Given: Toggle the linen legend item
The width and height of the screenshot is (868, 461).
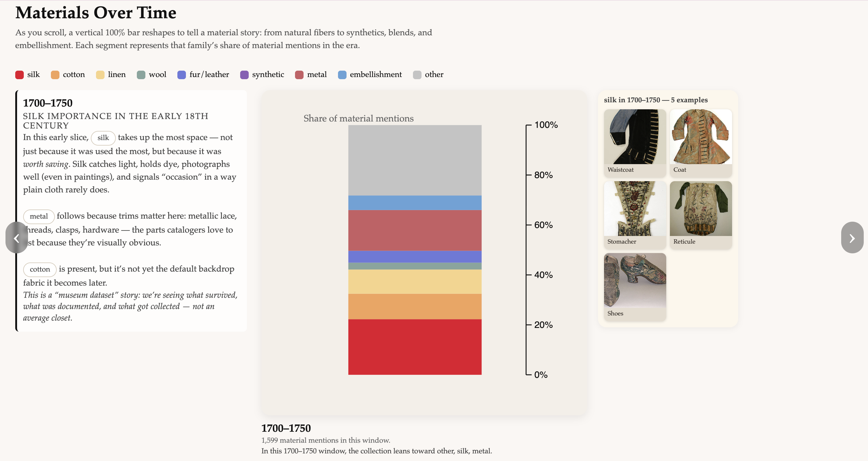Looking at the screenshot, I should tap(111, 75).
